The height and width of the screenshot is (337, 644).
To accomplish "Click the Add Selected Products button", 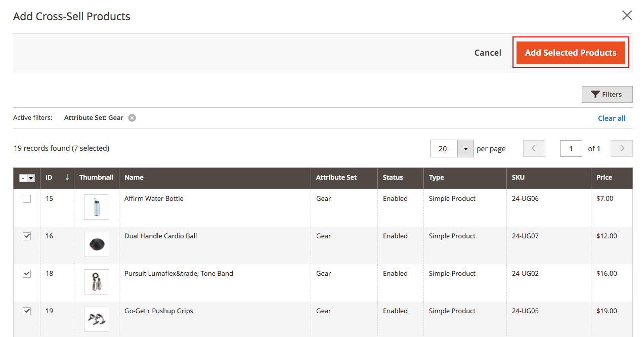I will pyautogui.click(x=571, y=53).
